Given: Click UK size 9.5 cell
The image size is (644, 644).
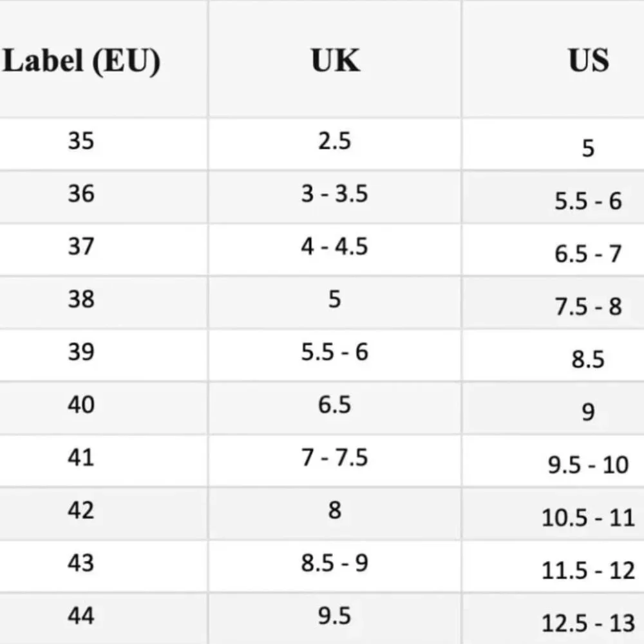Looking at the screenshot, I should 335,619.
